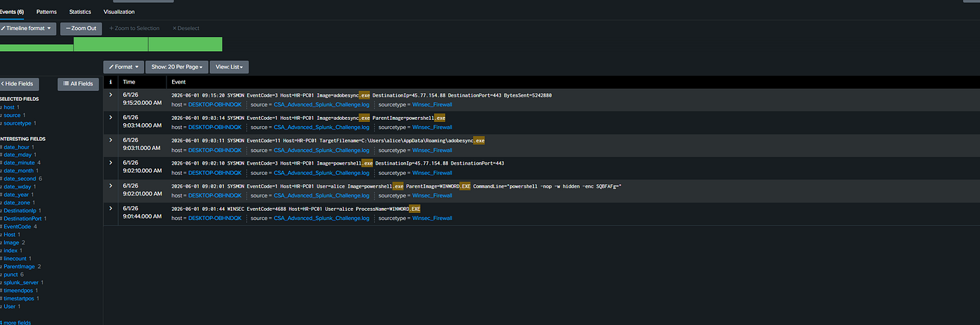980x325 pixels.
Task: Open the View: List dropdown
Action: pos(229,67)
